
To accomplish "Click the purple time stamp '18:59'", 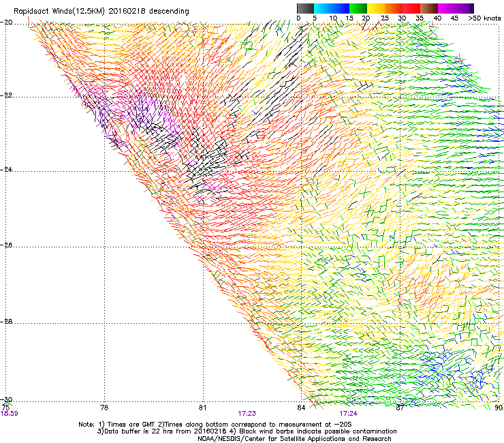I will pyautogui.click(x=10, y=414).
